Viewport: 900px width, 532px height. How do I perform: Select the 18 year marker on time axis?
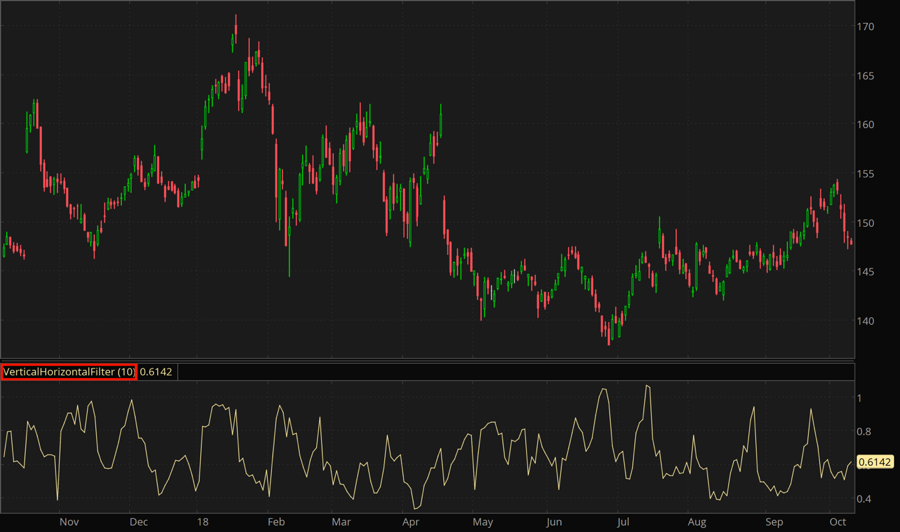click(203, 522)
